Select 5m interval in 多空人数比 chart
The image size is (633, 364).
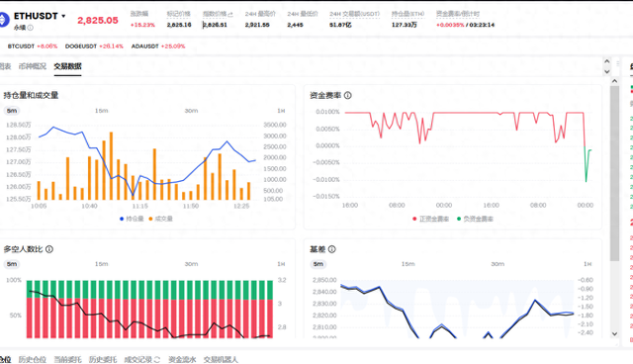[12, 264]
